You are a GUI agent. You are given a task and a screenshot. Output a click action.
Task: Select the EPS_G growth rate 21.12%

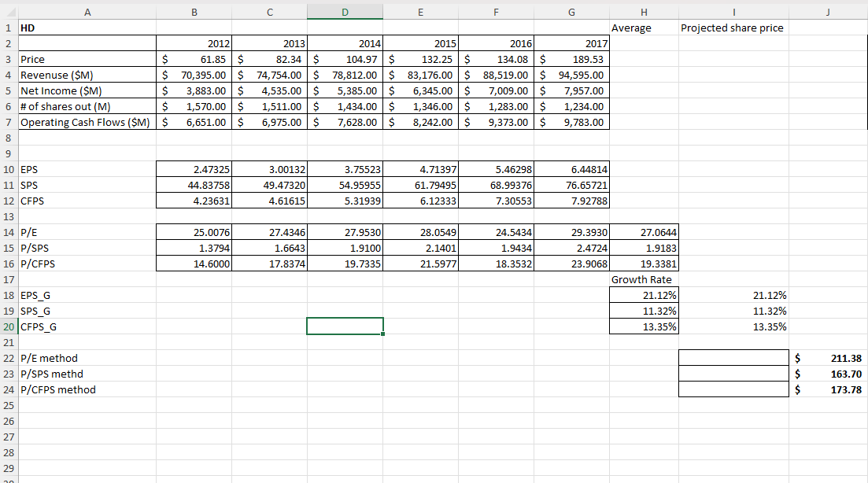tap(645, 295)
